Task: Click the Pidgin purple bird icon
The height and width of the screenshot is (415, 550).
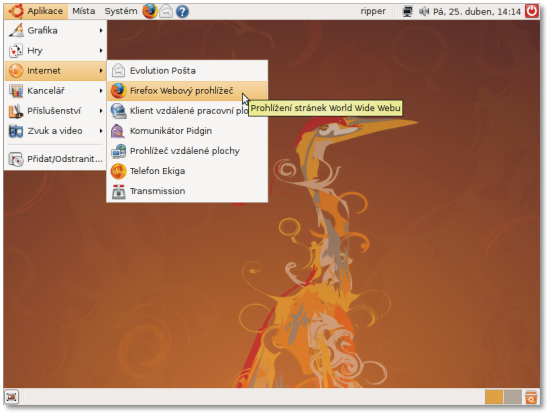Action: [x=118, y=131]
